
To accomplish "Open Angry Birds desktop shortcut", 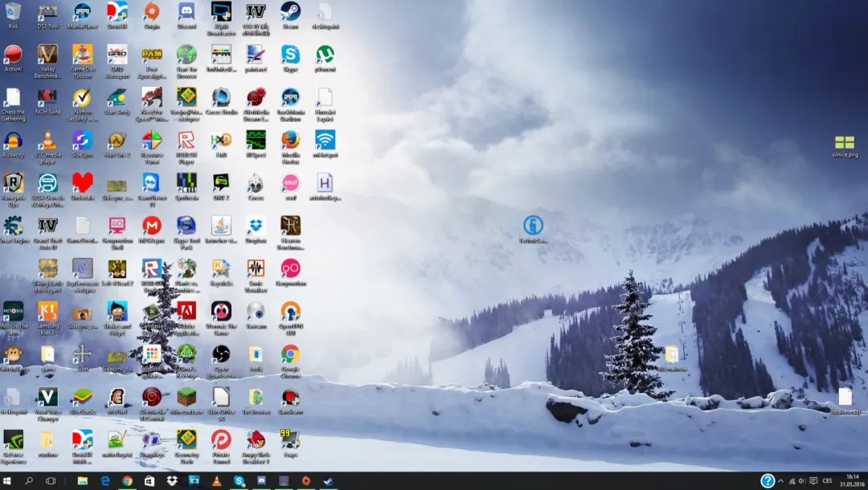I will point(256,447).
